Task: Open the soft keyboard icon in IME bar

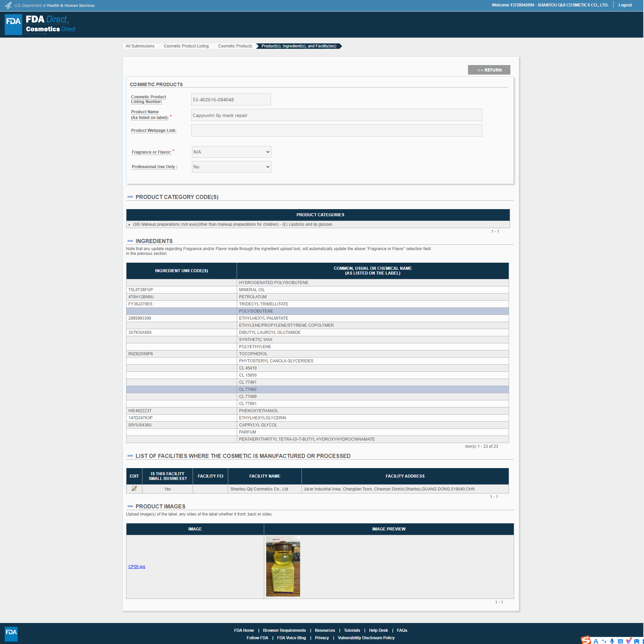Action: click(620, 641)
